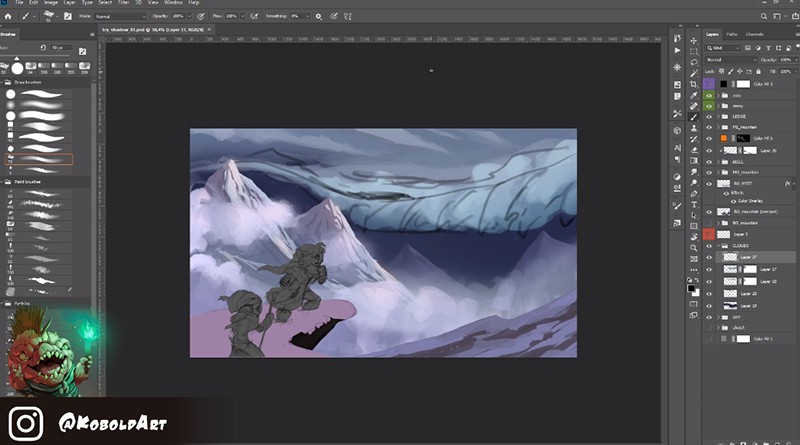Image resolution: width=800 pixels, height=445 pixels.
Task: Expand the SKY group
Action: click(718, 317)
